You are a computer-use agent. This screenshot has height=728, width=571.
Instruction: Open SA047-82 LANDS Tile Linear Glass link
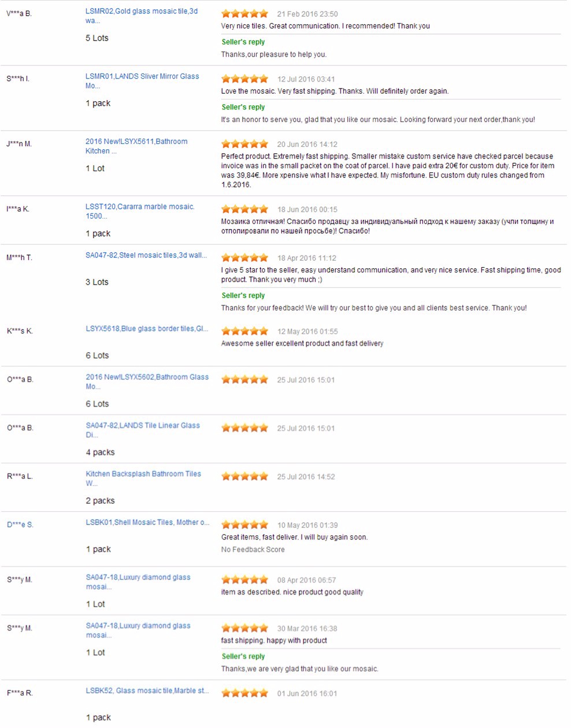(x=142, y=426)
